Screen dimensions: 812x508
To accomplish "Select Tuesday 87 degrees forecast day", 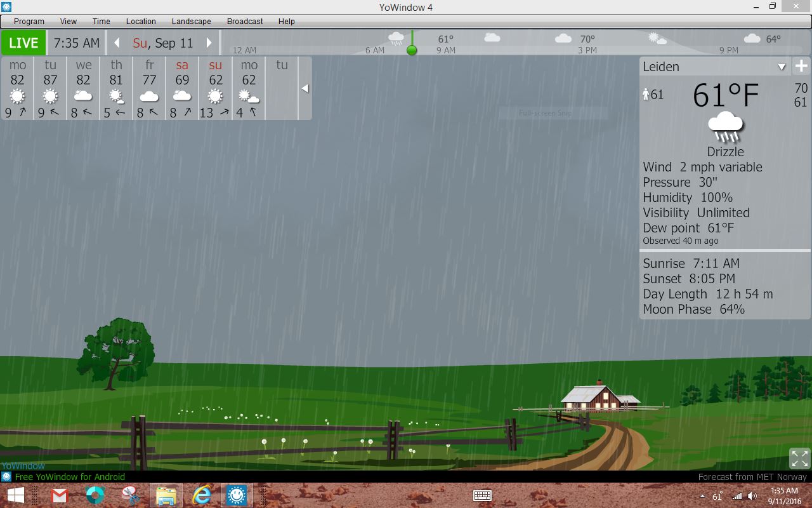I will pos(51,88).
